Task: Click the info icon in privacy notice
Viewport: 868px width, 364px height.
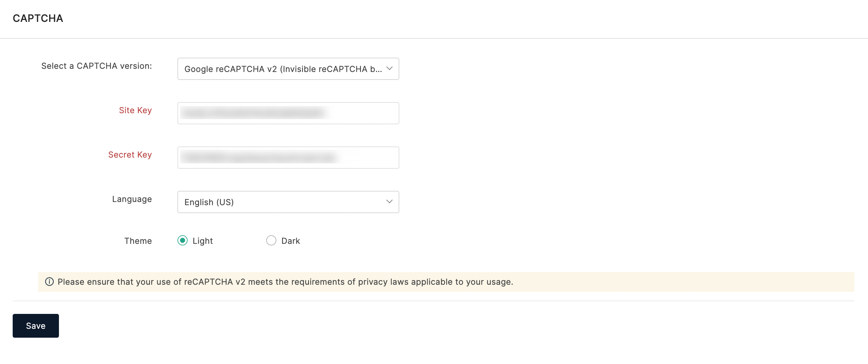Action: pos(49,282)
